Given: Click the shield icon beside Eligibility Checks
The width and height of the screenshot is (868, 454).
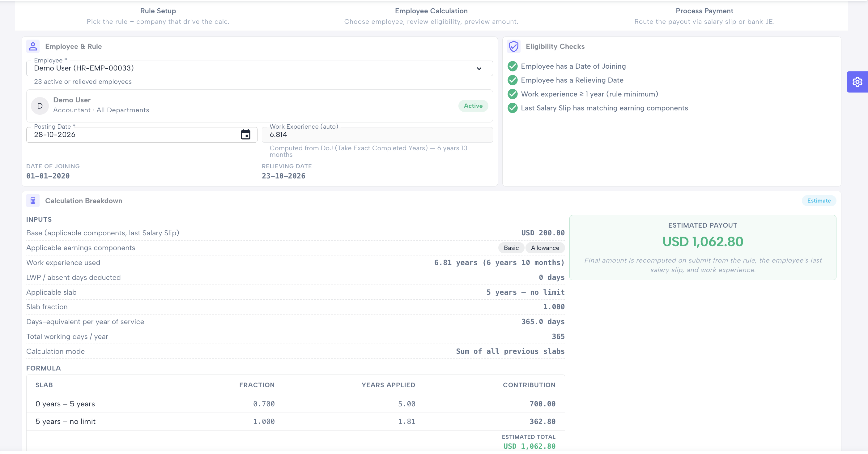Looking at the screenshot, I should 513,46.
